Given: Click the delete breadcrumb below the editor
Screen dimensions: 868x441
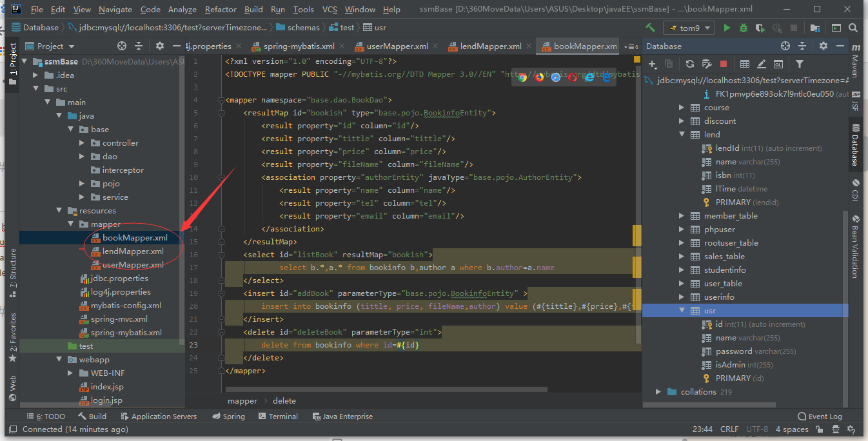Looking at the screenshot, I should pyautogui.click(x=284, y=401).
